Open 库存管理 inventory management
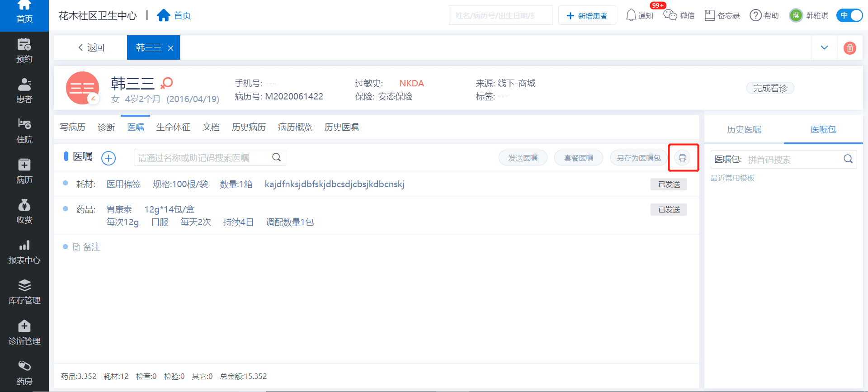868x392 pixels. tap(24, 292)
